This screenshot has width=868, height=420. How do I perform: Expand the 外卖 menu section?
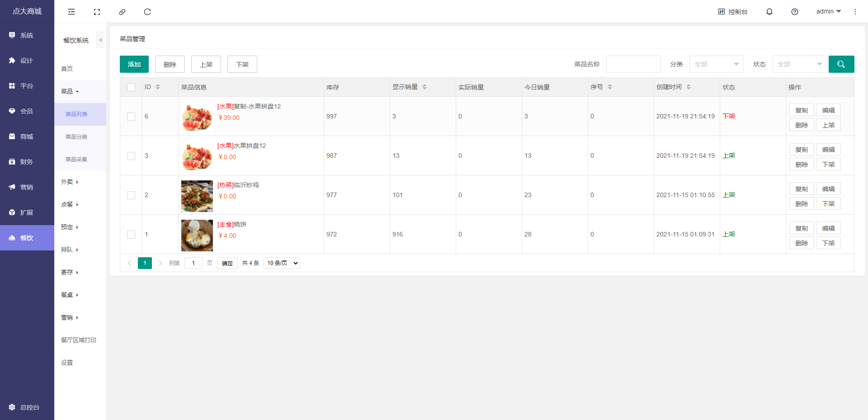click(x=70, y=182)
